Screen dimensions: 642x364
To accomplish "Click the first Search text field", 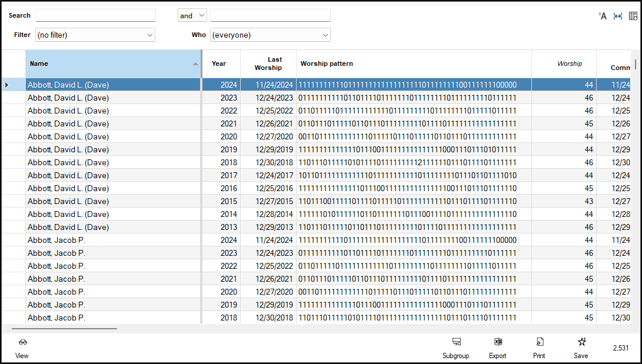I will (95, 16).
